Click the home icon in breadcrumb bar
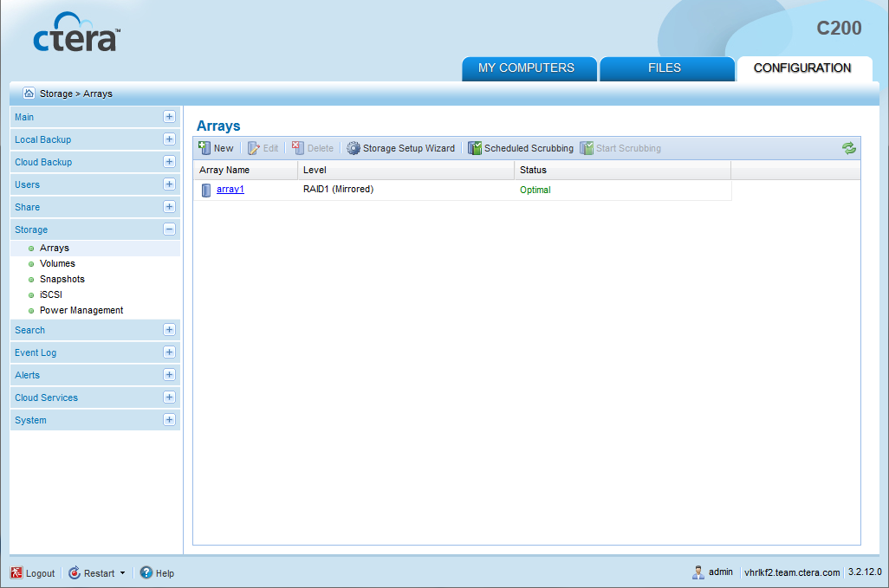Viewport: 889px width, 588px height. tap(29, 93)
